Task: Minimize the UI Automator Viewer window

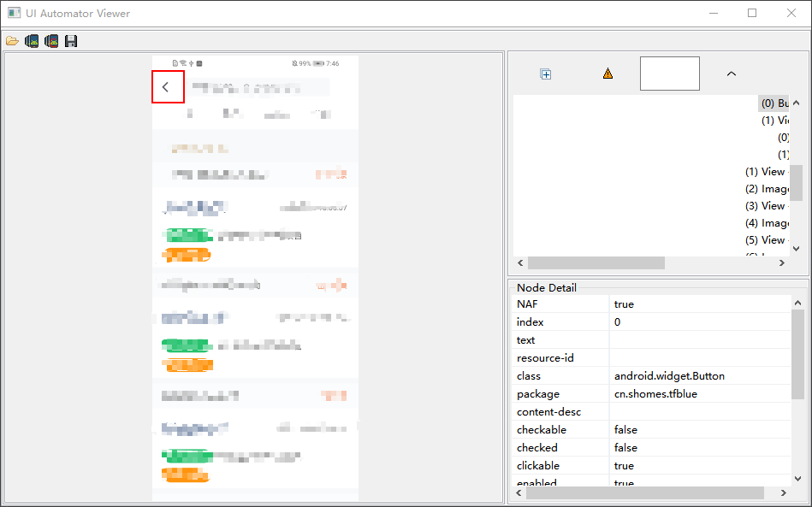Action: coord(714,13)
